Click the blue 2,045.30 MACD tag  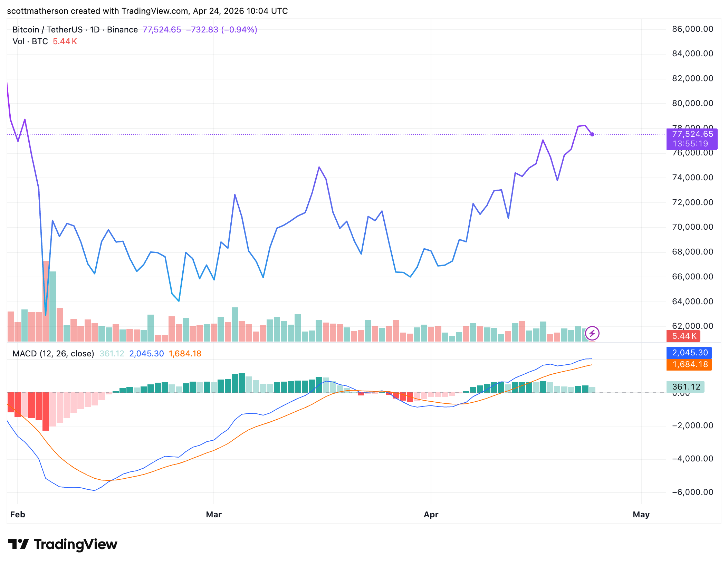pyautogui.click(x=689, y=353)
